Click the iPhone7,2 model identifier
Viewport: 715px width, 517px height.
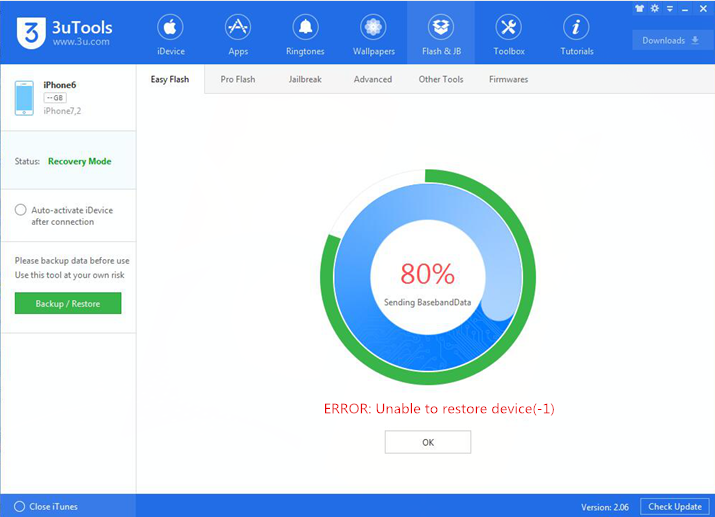point(62,111)
